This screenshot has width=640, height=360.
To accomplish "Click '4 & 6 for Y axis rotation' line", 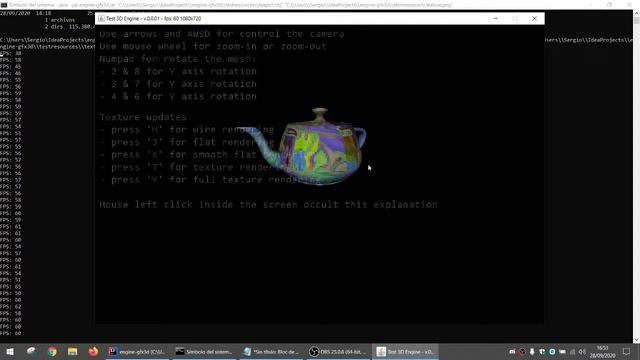I will (x=178, y=96).
